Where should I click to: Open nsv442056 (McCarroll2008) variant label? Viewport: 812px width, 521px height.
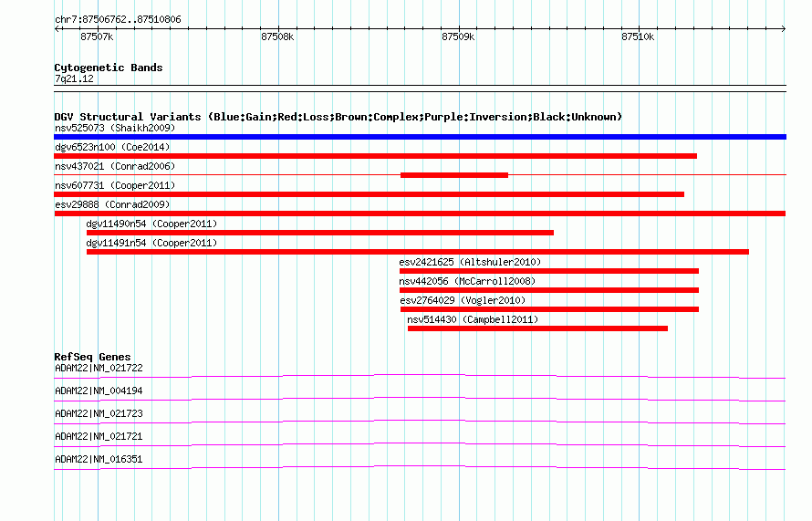(x=467, y=281)
